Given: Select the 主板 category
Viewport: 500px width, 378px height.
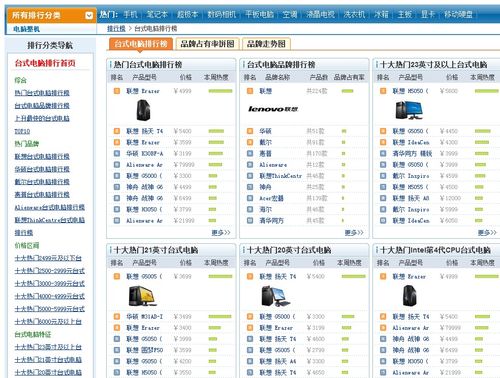Looking at the screenshot, I should pos(404,15).
